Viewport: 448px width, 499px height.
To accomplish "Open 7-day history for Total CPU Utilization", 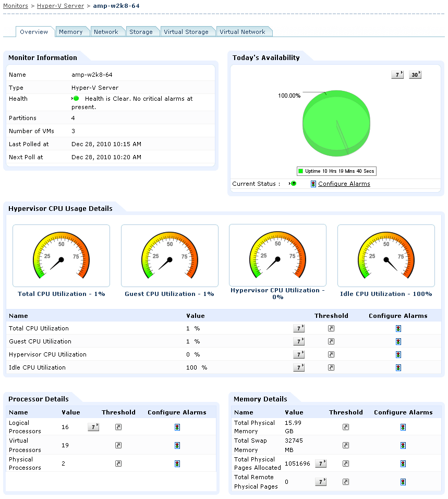I will [x=298, y=328].
